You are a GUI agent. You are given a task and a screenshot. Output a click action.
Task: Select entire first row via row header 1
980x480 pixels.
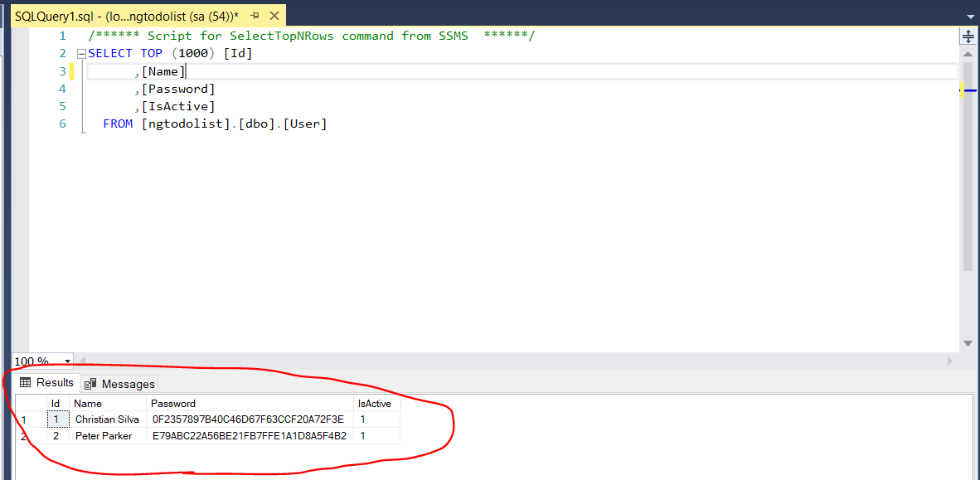tap(31, 419)
